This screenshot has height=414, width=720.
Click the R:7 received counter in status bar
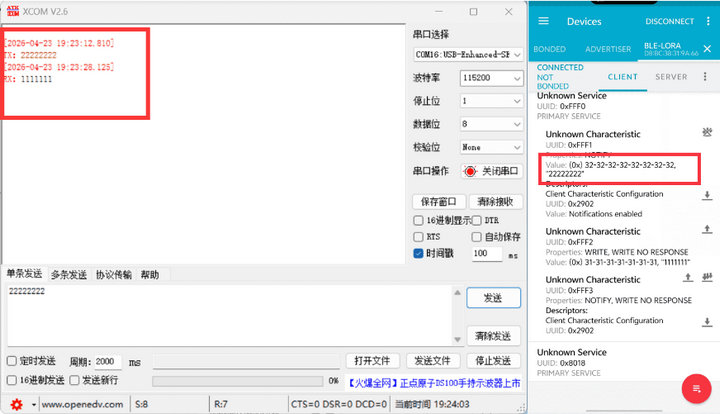tap(221, 404)
